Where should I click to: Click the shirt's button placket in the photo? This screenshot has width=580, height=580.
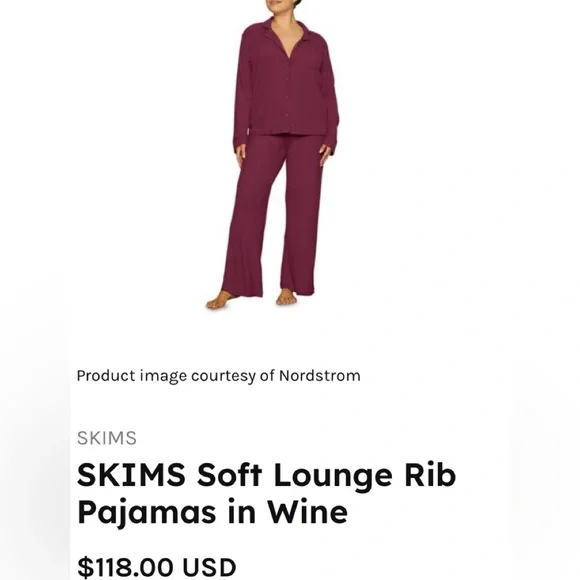coord(287,94)
